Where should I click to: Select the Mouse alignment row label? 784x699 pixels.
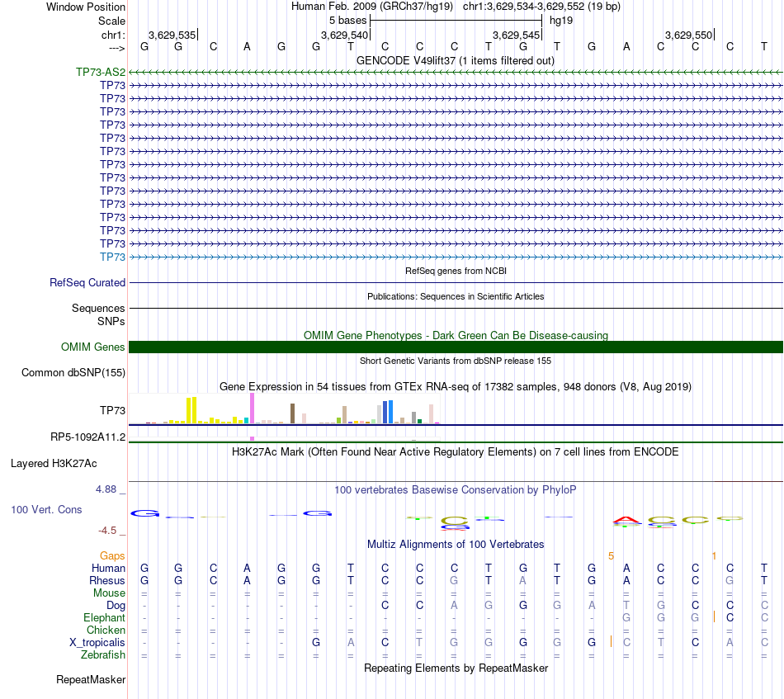[110, 593]
